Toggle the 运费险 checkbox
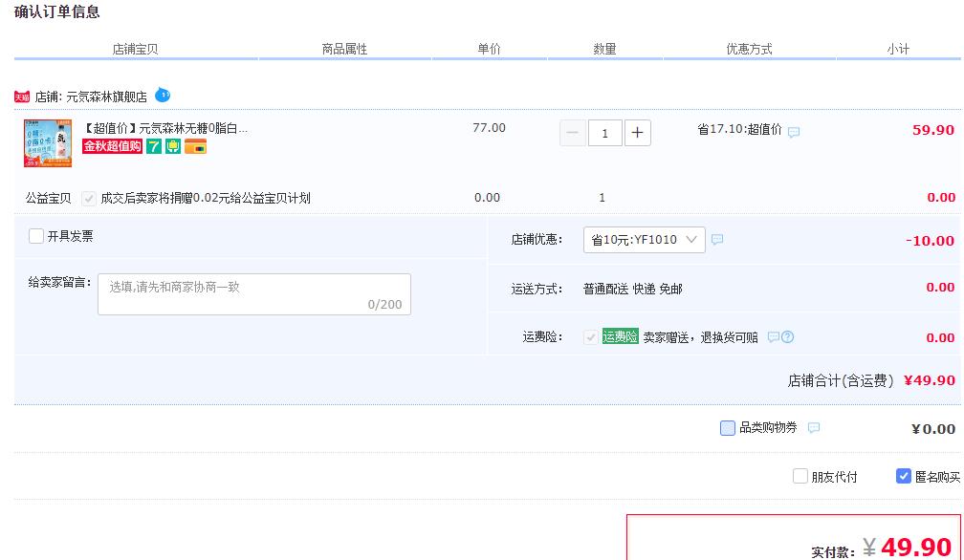 (x=590, y=337)
